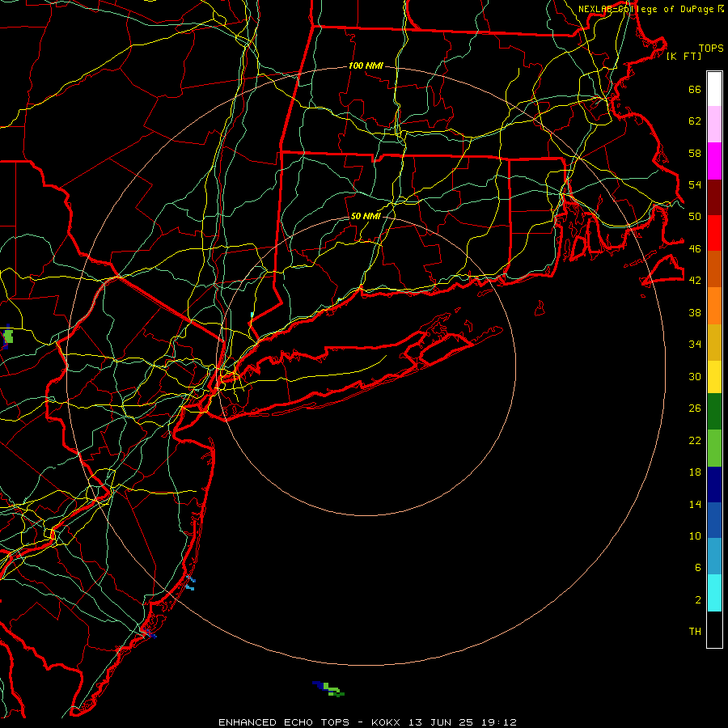
Task: Click the cyan legend swatch
Action: 714,593
